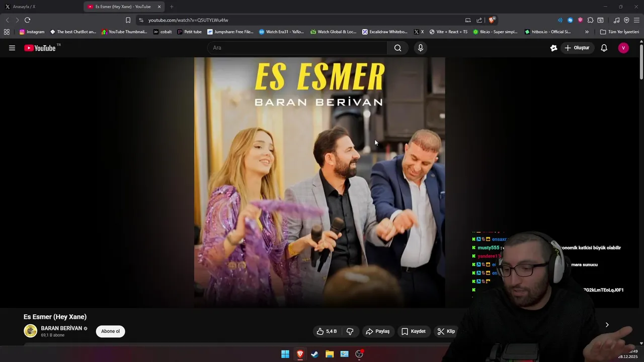
Task: Open cobalt bookmark
Action: (163, 32)
